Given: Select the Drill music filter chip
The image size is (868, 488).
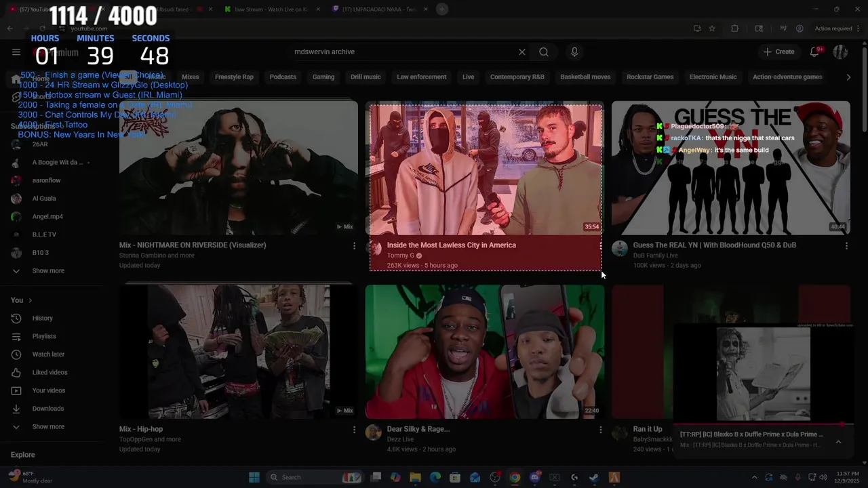Looking at the screenshot, I should [x=366, y=77].
